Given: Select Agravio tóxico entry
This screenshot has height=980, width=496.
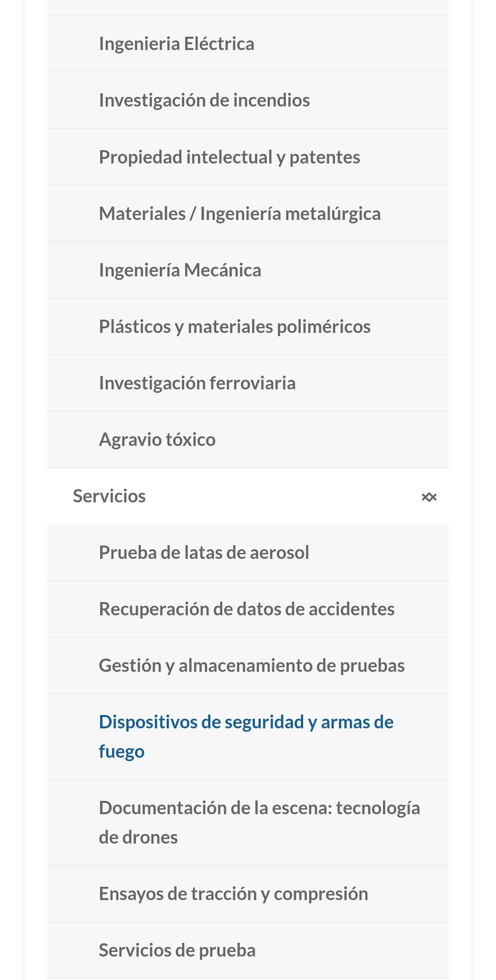Looking at the screenshot, I should 157,439.
